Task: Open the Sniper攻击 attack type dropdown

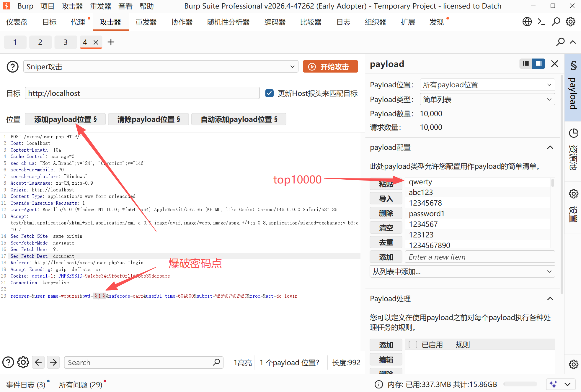Action: click(x=161, y=67)
